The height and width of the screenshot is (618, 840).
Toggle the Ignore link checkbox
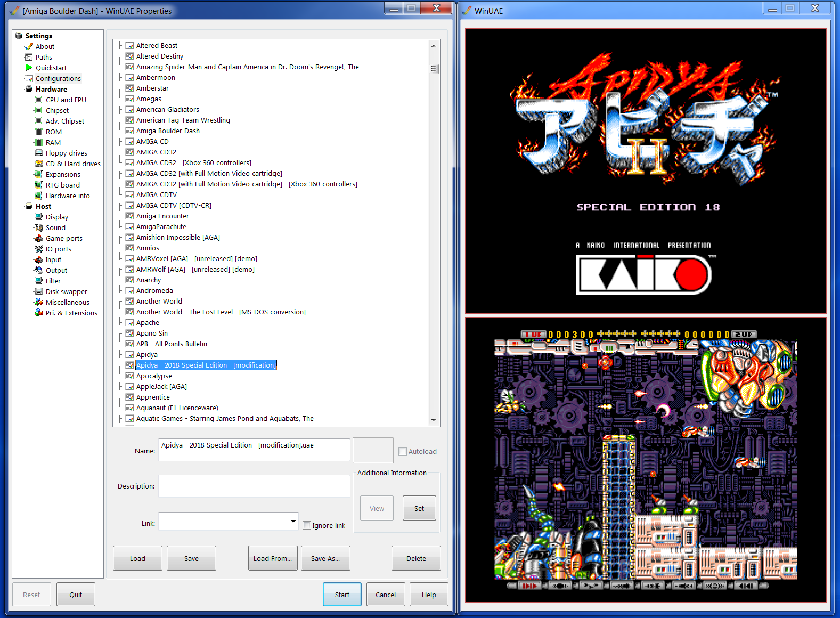point(307,525)
